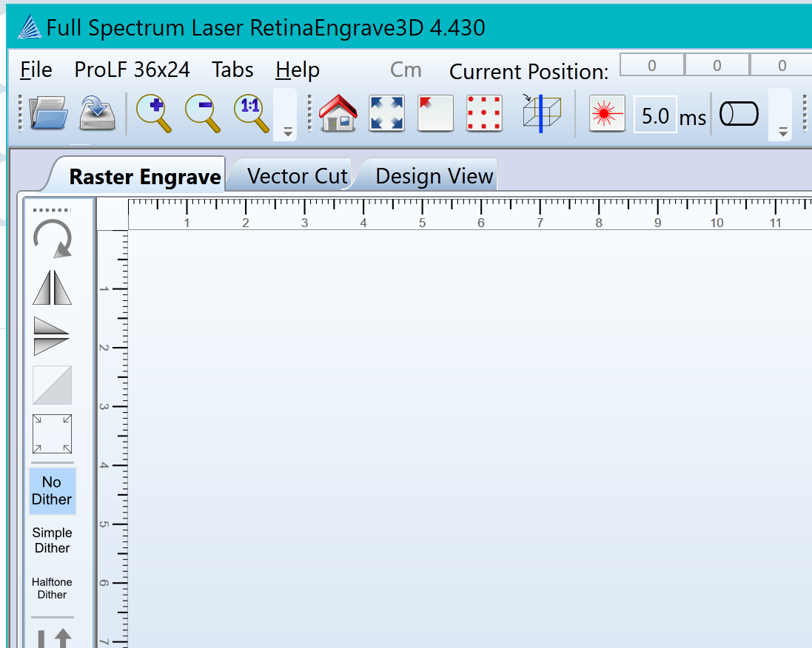Click the third Current Position field
Viewport: 812px width, 648px height.
(x=782, y=65)
